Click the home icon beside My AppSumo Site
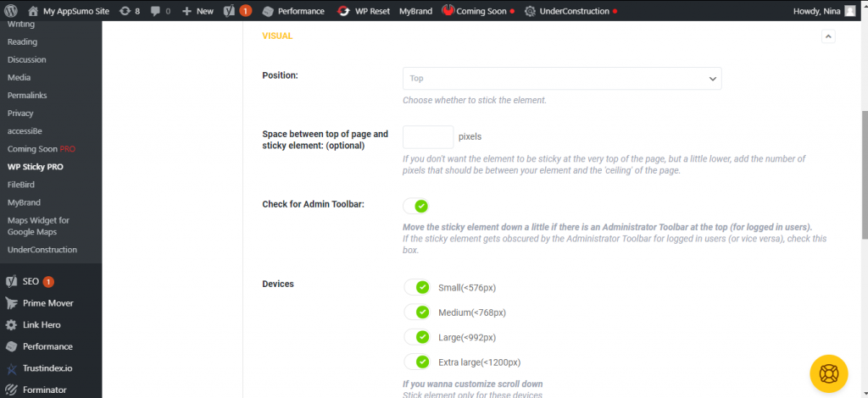This screenshot has height=398, width=868. tap(33, 11)
